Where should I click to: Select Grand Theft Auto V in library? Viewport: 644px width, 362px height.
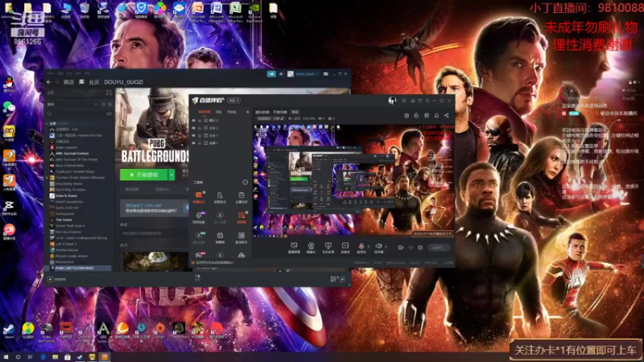point(70,226)
